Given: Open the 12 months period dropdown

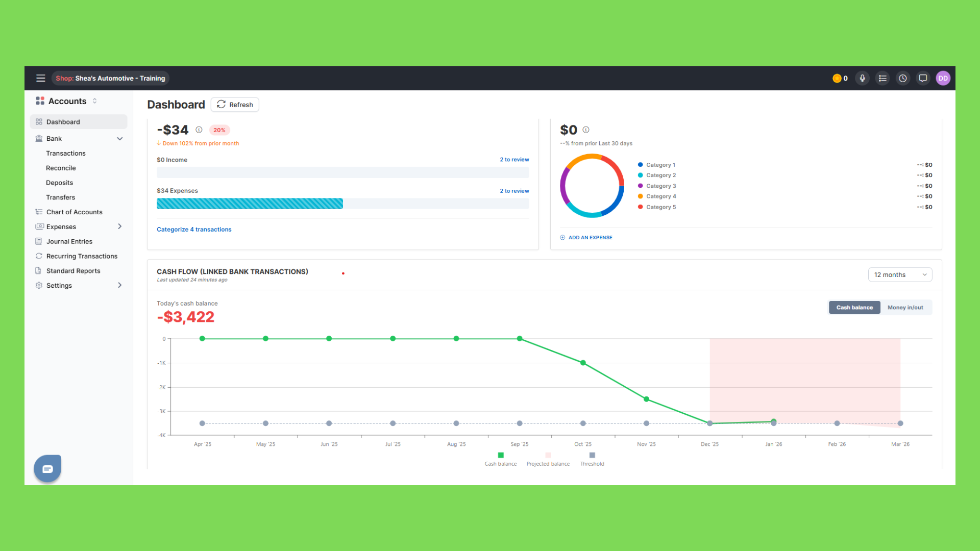Looking at the screenshot, I should coord(899,274).
